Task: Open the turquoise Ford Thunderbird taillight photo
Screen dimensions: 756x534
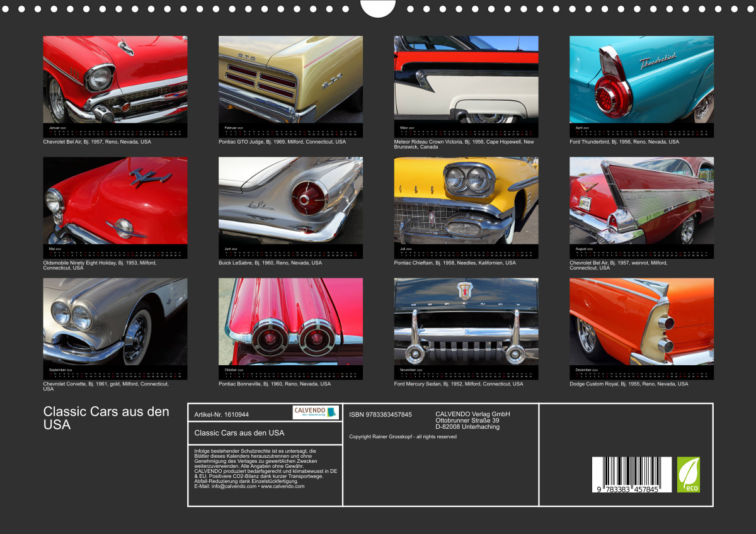Action: 641,79
